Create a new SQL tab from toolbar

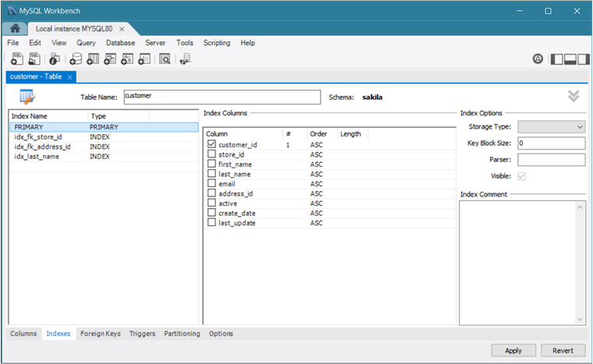coord(16,58)
